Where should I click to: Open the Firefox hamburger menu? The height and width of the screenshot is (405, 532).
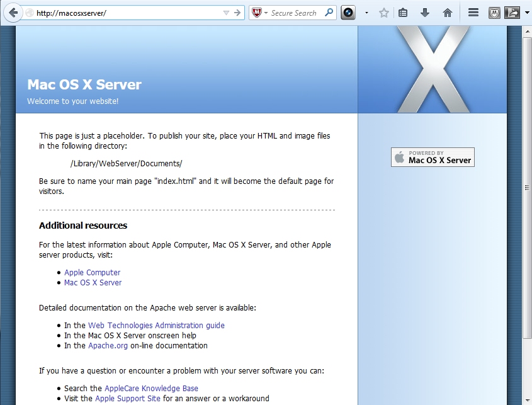pyautogui.click(x=473, y=13)
